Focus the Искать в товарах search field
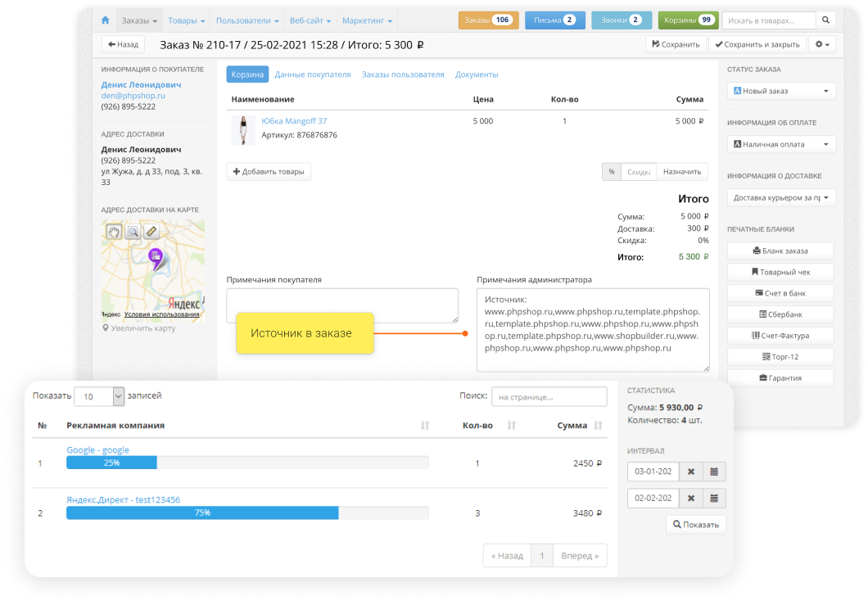This screenshot has height=605, width=868. click(x=769, y=20)
